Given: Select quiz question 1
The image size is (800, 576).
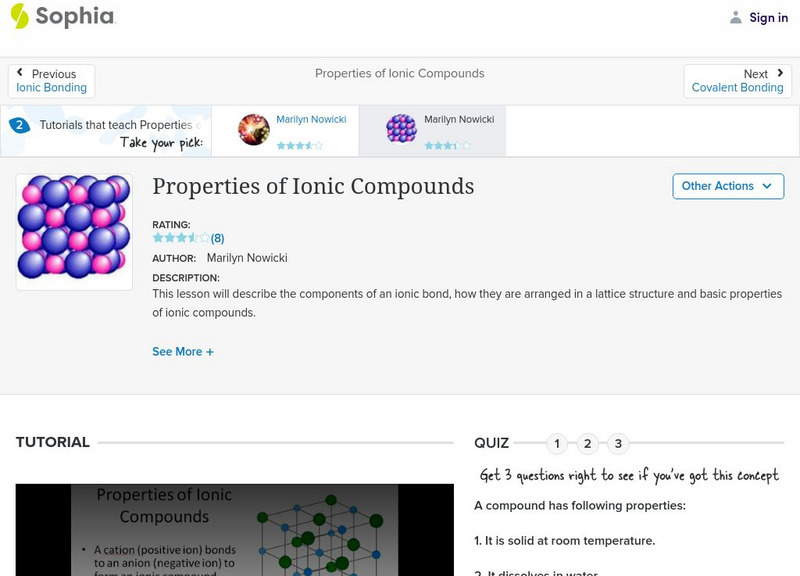Looking at the screenshot, I should (557, 444).
